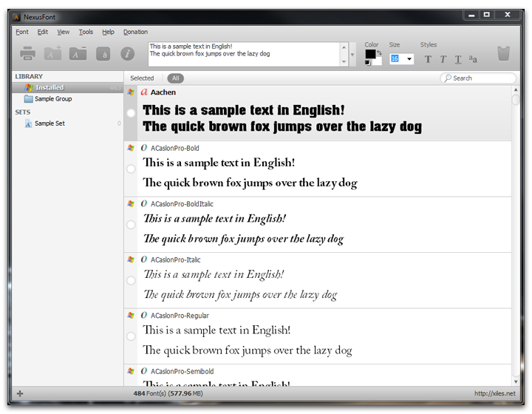This screenshot has height=414, width=532.
Task: Select the ACaslonPro-Bold radio circle
Action: point(131,169)
